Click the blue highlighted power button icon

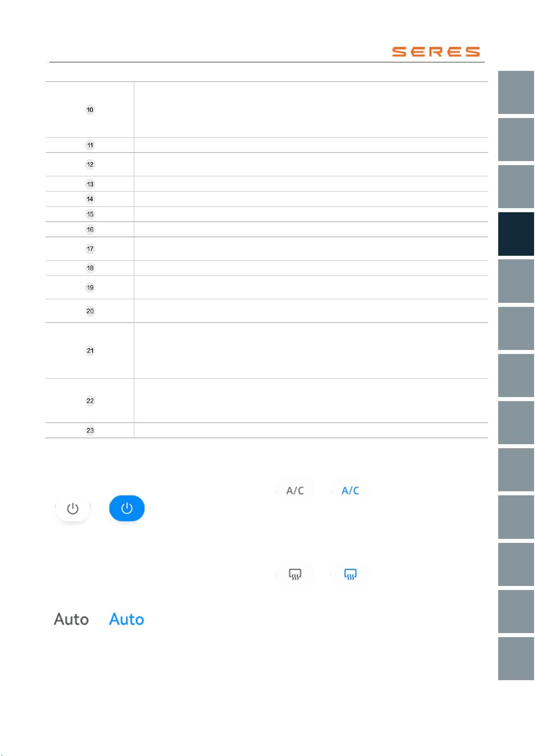pos(127,508)
